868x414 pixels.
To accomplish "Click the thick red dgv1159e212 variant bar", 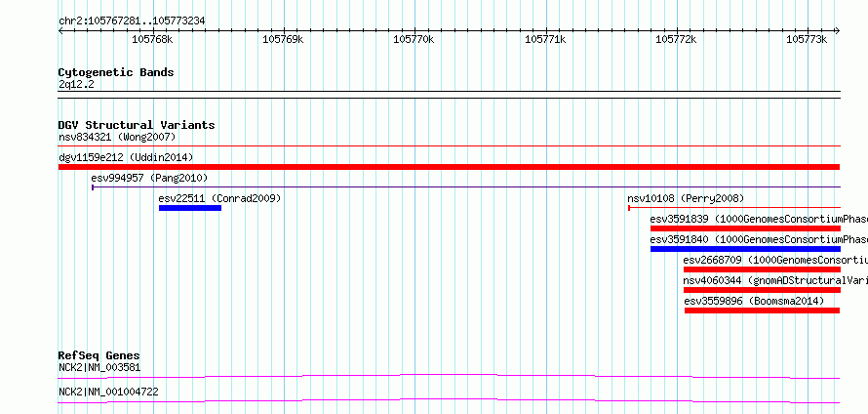I will (449, 167).
